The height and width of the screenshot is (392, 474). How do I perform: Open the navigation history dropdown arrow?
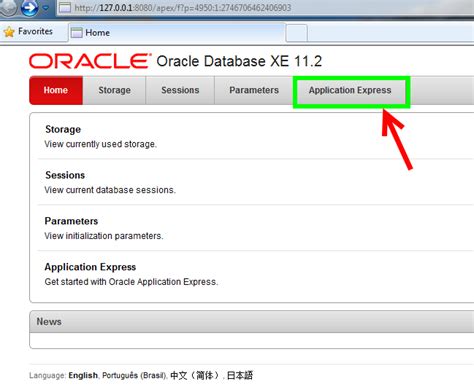(x=46, y=8)
